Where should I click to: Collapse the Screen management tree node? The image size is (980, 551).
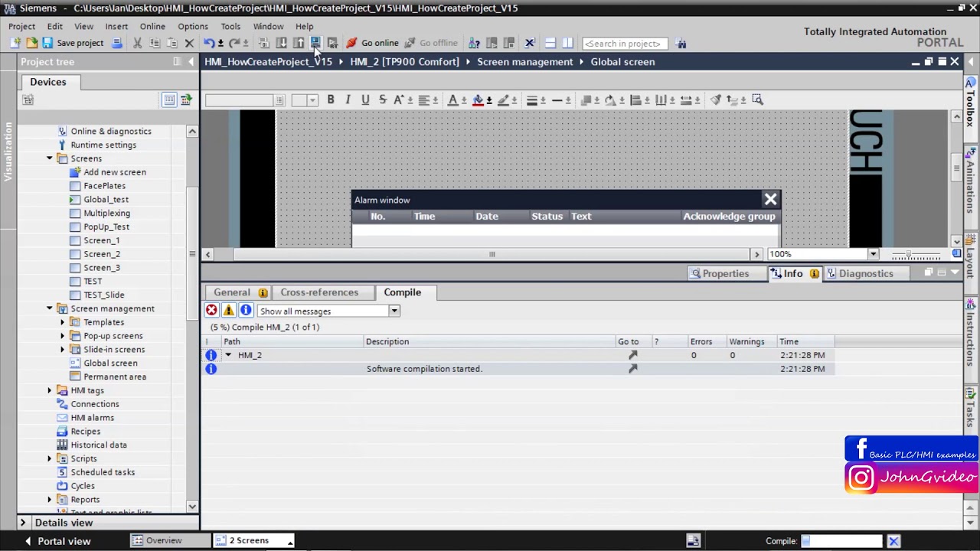click(x=50, y=308)
